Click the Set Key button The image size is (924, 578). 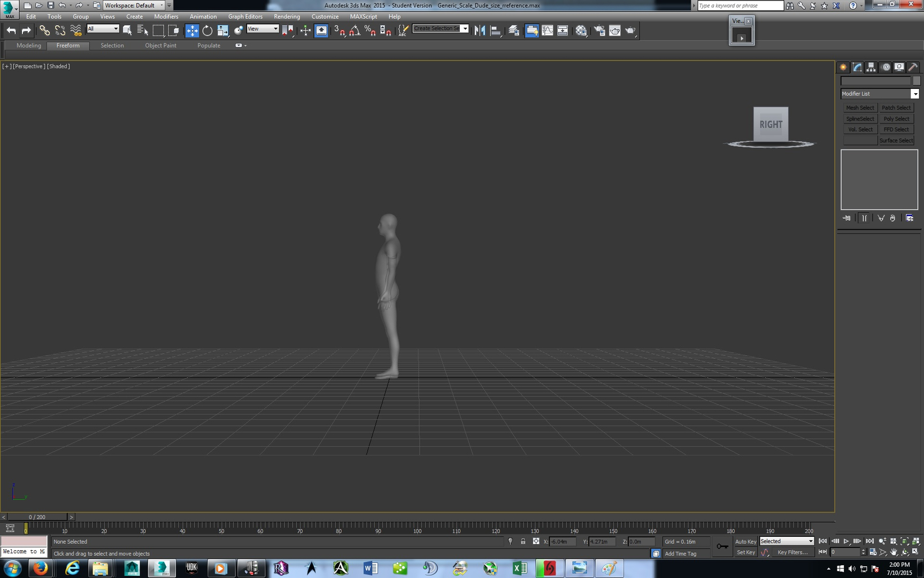pos(745,552)
